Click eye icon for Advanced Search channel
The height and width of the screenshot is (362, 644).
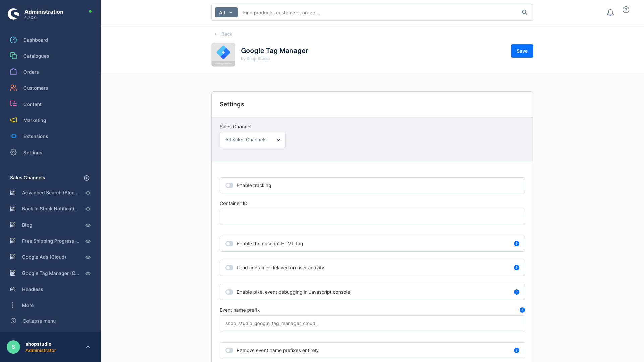pyautogui.click(x=88, y=193)
